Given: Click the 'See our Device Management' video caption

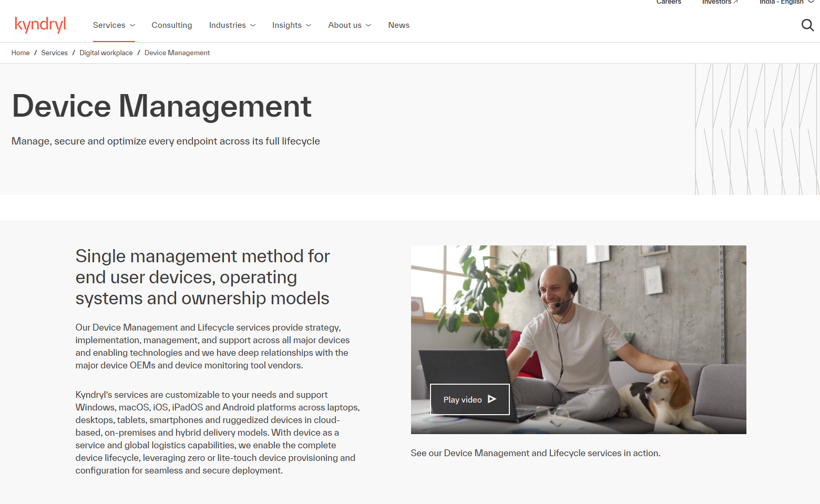Looking at the screenshot, I should (x=536, y=453).
